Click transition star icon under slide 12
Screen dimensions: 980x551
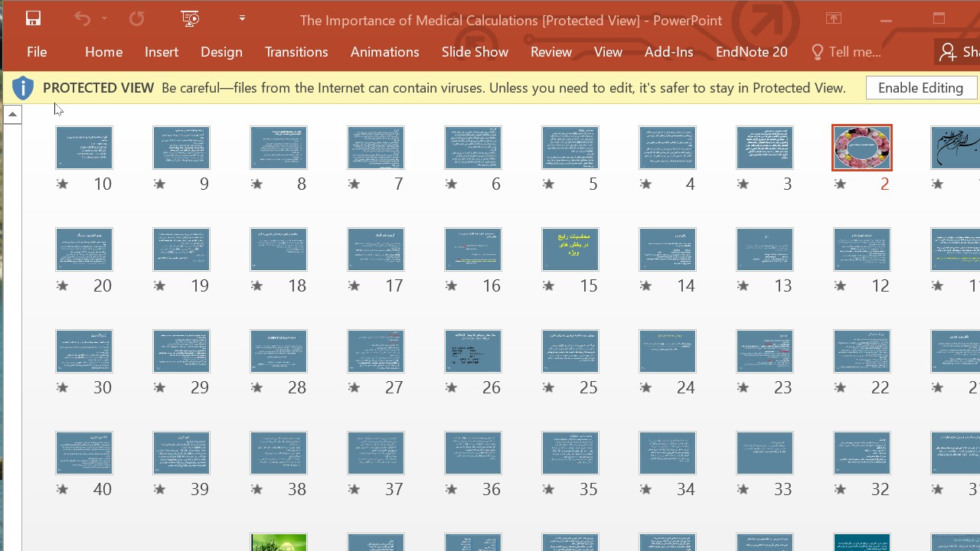840,285
